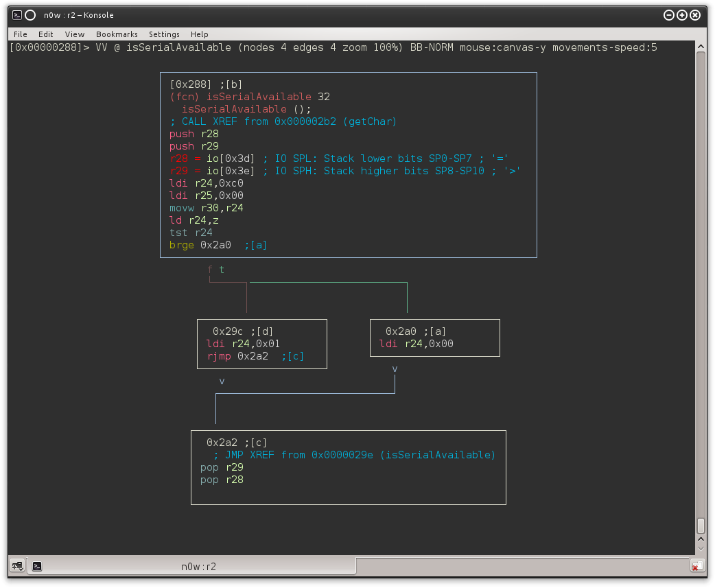Click the isSerialAvailable function entry block
The width and height of the screenshot is (715, 588).
coord(349,165)
